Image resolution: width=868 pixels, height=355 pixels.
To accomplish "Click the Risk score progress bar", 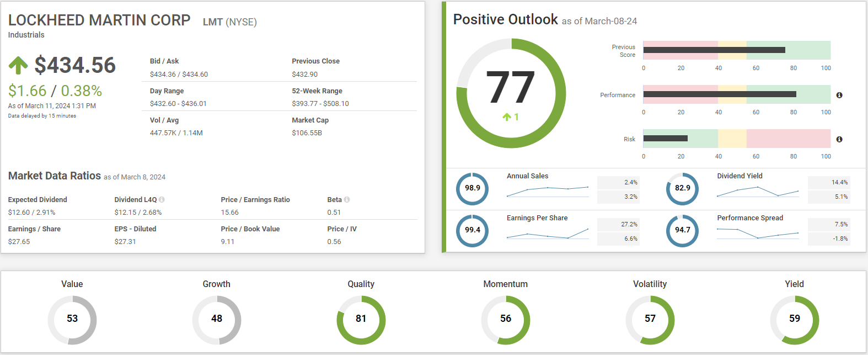I will [737, 139].
